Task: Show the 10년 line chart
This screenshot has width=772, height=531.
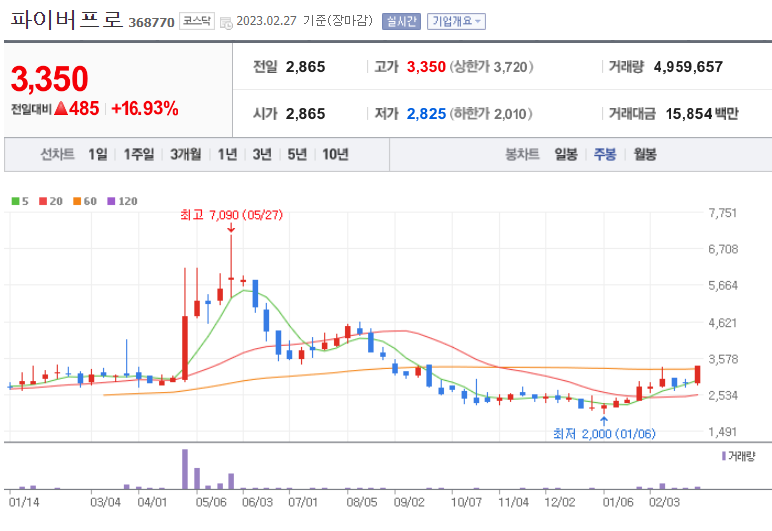Action: point(335,155)
